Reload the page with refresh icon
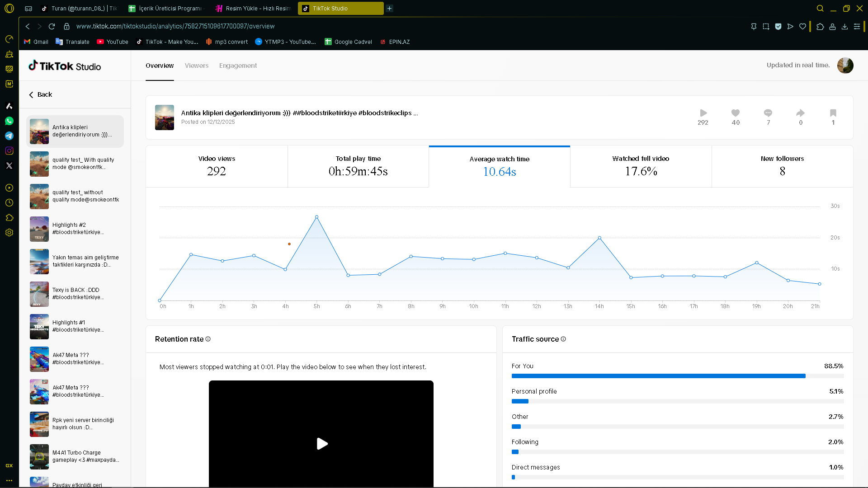This screenshot has width=868, height=488. tap(52, 27)
